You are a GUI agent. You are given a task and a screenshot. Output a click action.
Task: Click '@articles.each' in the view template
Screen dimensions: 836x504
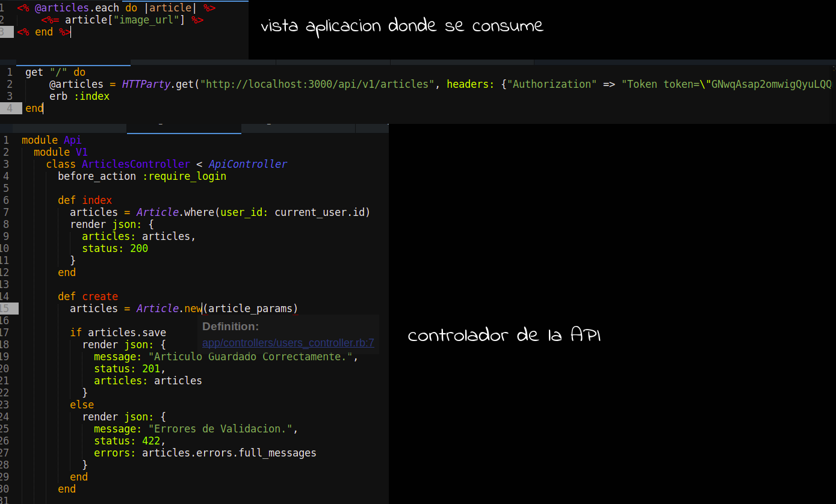point(76,8)
